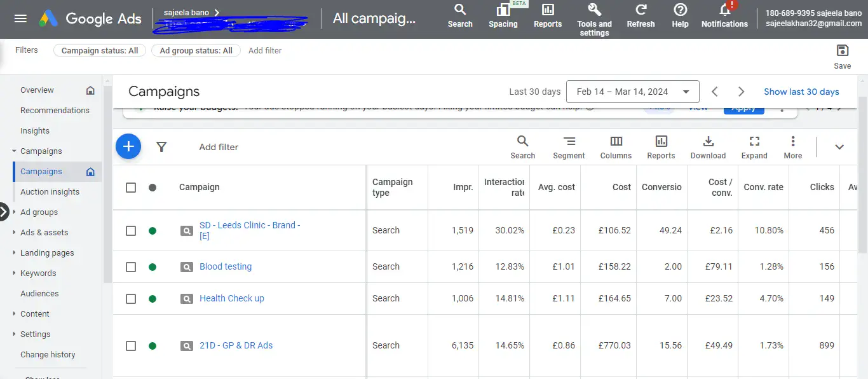This screenshot has width=868, height=379.
Task: Download the campaigns table
Action: 708,147
